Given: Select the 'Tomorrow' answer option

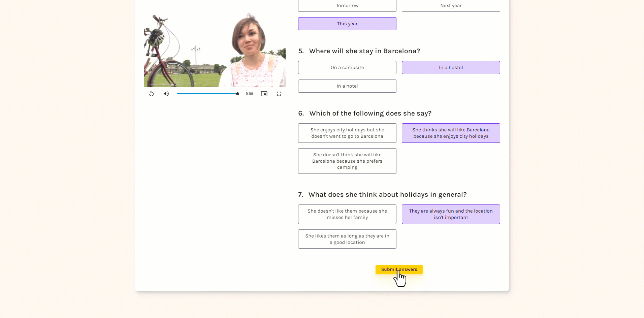Looking at the screenshot, I should [x=347, y=5].
